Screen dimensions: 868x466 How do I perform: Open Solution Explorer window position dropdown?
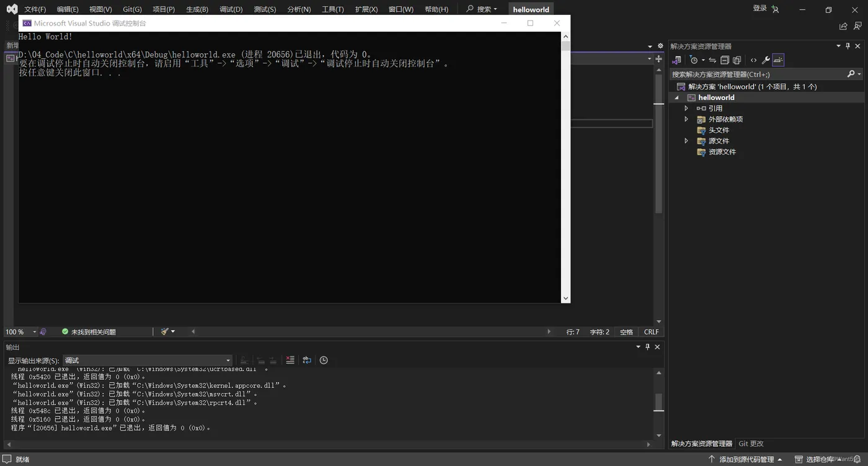click(838, 46)
